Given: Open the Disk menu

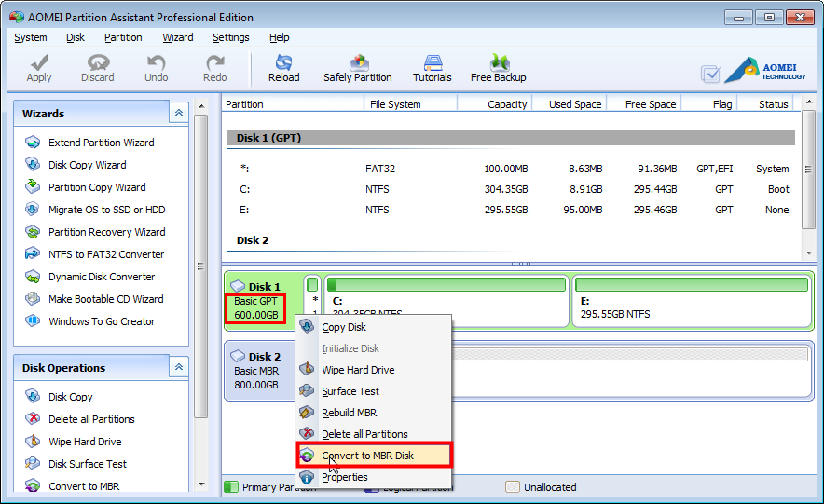Looking at the screenshot, I should click(76, 37).
